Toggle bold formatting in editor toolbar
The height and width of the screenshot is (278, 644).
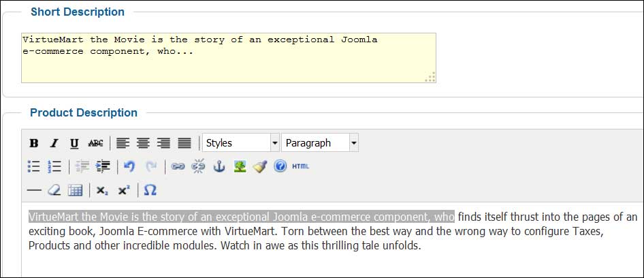tap(34, 143)
